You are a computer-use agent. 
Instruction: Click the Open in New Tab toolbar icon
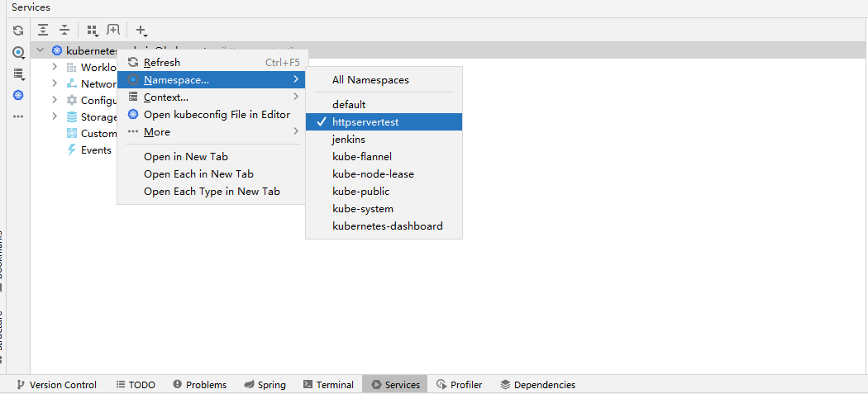[113, 31]
